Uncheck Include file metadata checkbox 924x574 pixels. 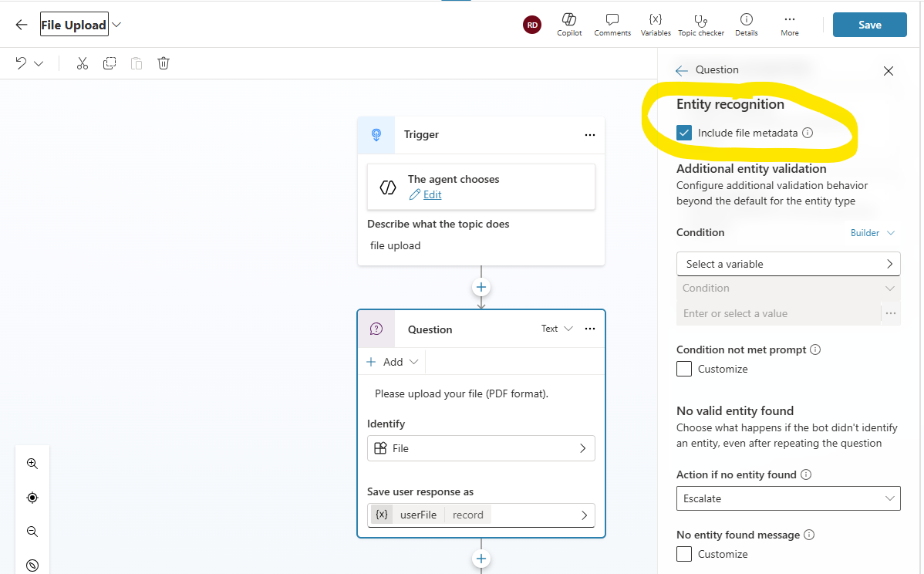tap(684, 133)
